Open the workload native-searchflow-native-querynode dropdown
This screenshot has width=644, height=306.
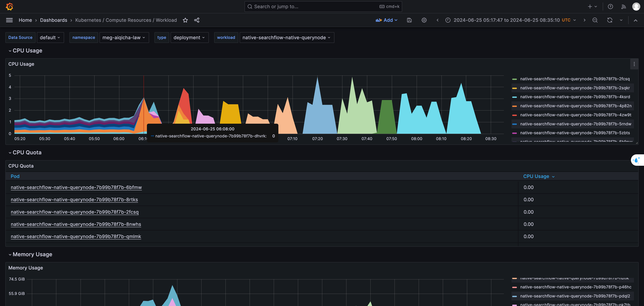coord(286,38)
